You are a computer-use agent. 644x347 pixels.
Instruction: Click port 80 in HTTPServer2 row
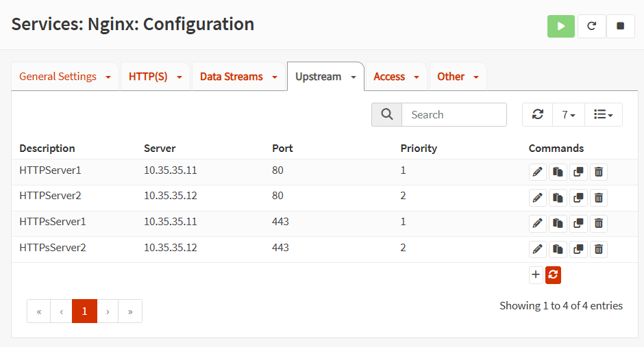277,196
